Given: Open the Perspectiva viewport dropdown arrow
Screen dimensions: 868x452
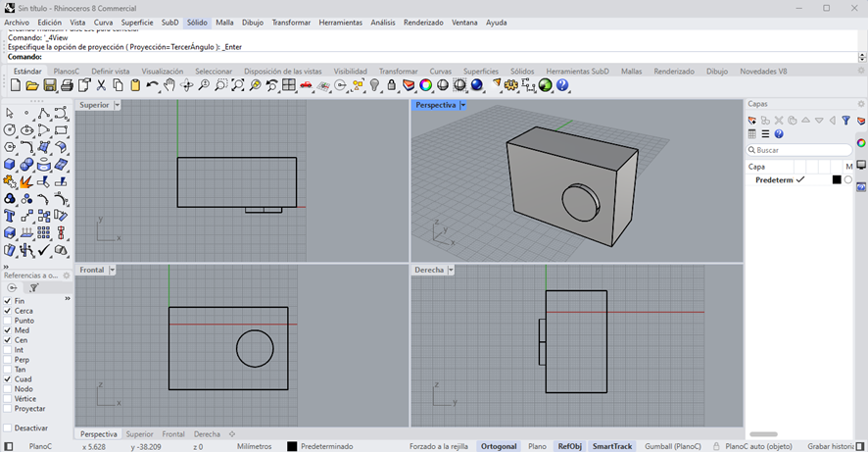Looking at the screenshot, I should (x=463, y=105).
